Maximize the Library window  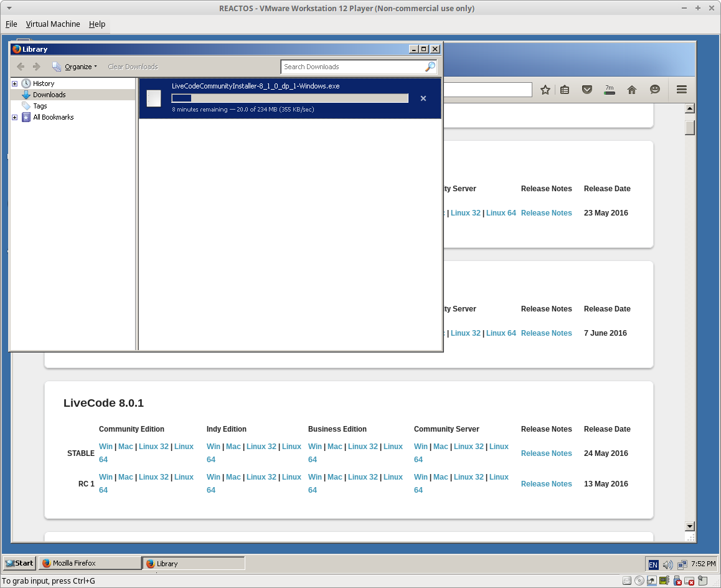[x=424, y=49]
